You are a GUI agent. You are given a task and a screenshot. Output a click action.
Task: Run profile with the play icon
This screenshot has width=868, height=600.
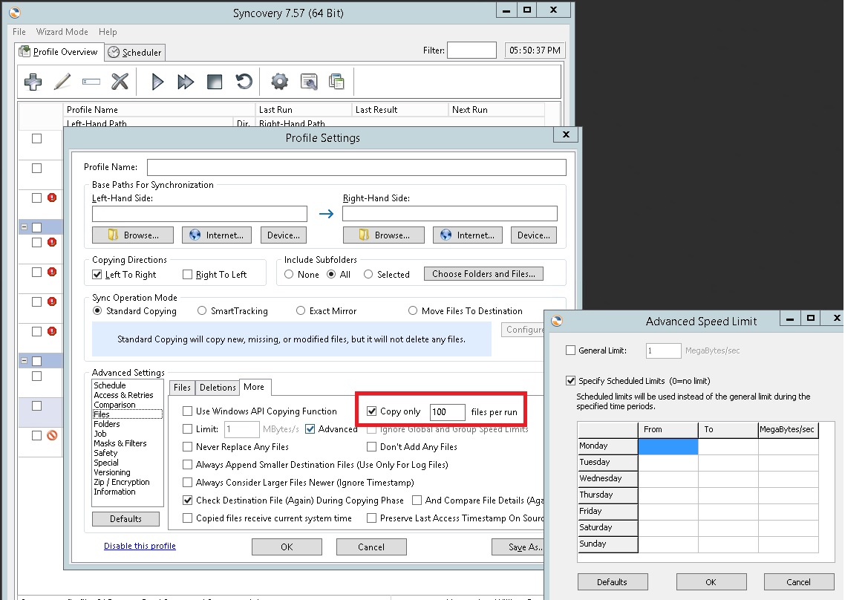(157, 82)
